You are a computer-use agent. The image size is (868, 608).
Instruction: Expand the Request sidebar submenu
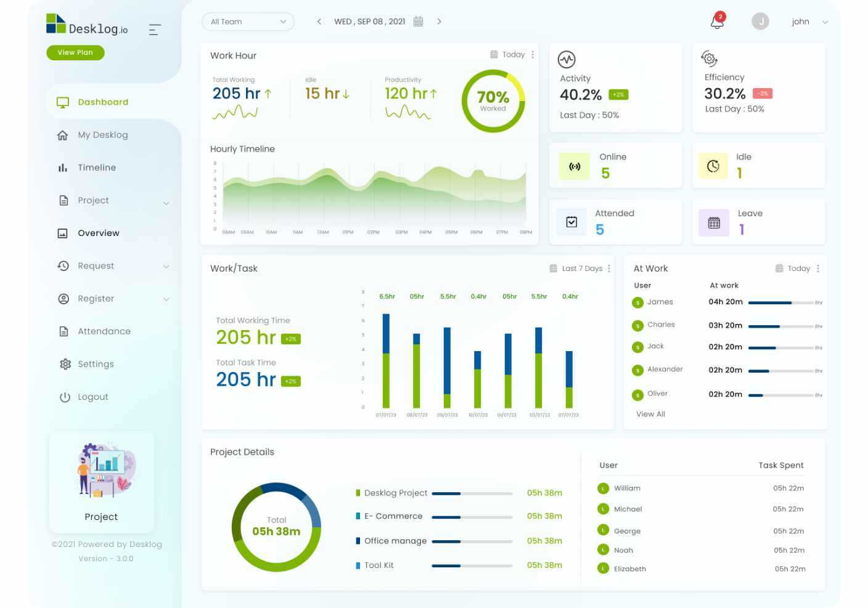click(166, 267)
